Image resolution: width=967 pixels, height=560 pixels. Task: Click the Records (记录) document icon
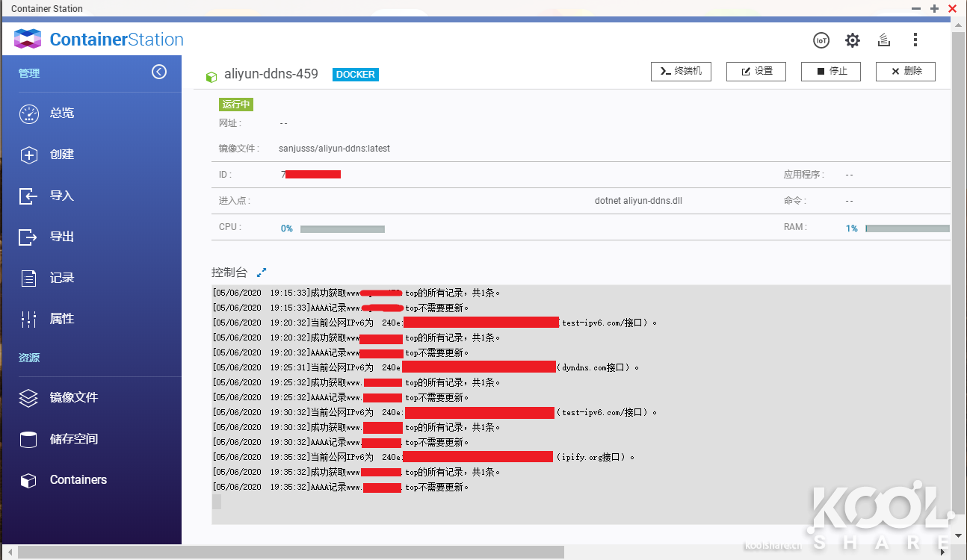pos(28,278)
